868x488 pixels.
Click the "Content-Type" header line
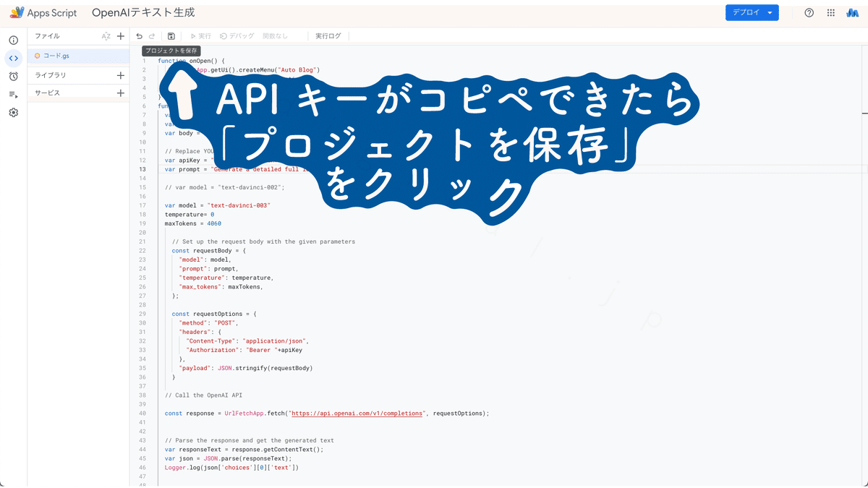pos(247,341)
